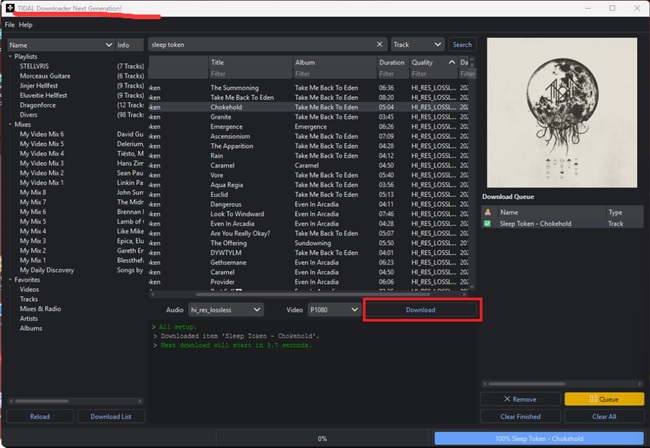Open the Video quality P1080 dropdown
Image resolution: width=650 pixels, height=448 pixels.
[x=334, y=310]
